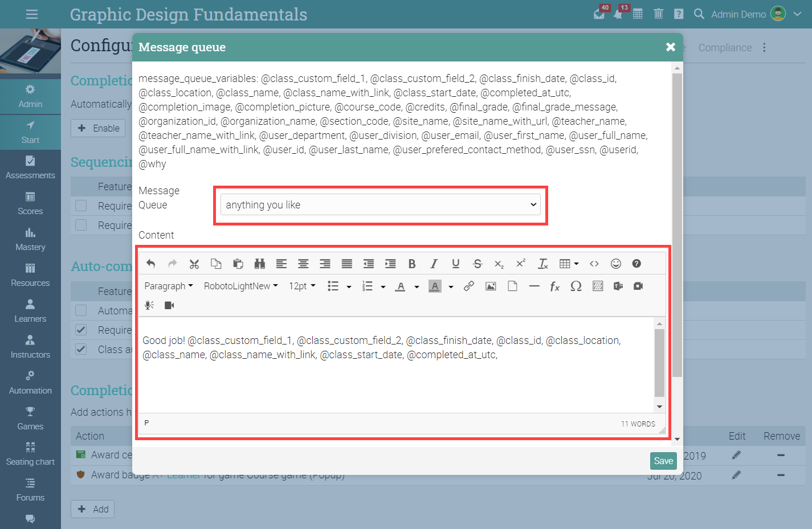Open Learners in left sidebar

click(x=30, y=311)
